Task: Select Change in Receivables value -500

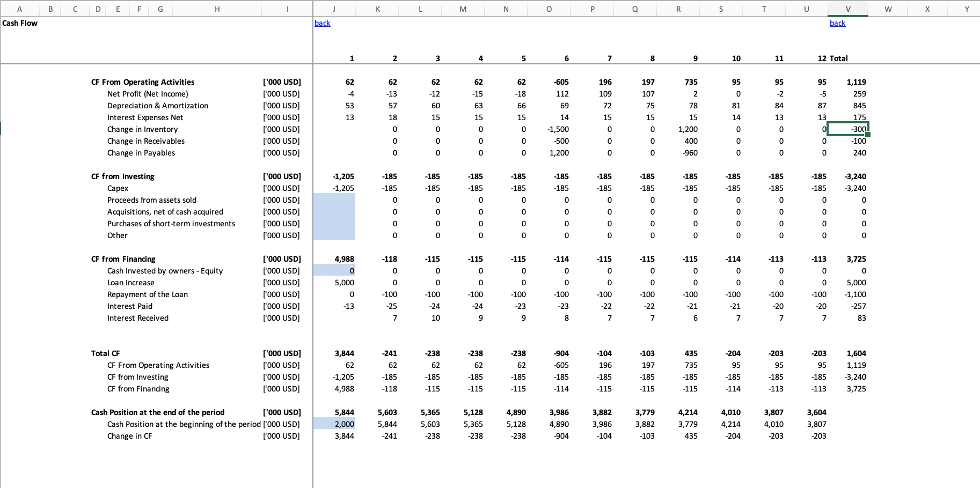Action: click(x=561, y=141)
